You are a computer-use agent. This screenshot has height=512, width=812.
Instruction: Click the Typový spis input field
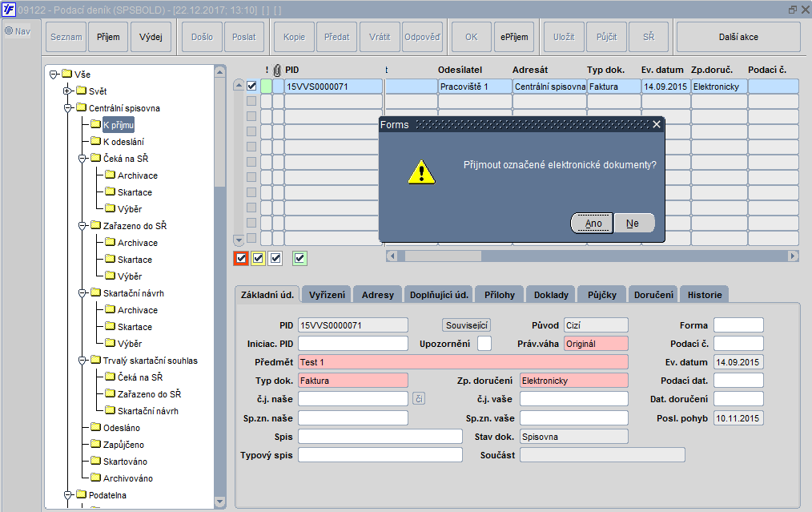[x=380, y=454]
